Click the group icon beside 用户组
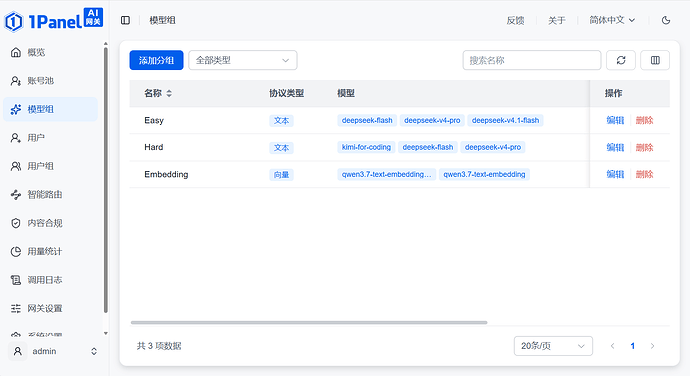 (16, 166)
